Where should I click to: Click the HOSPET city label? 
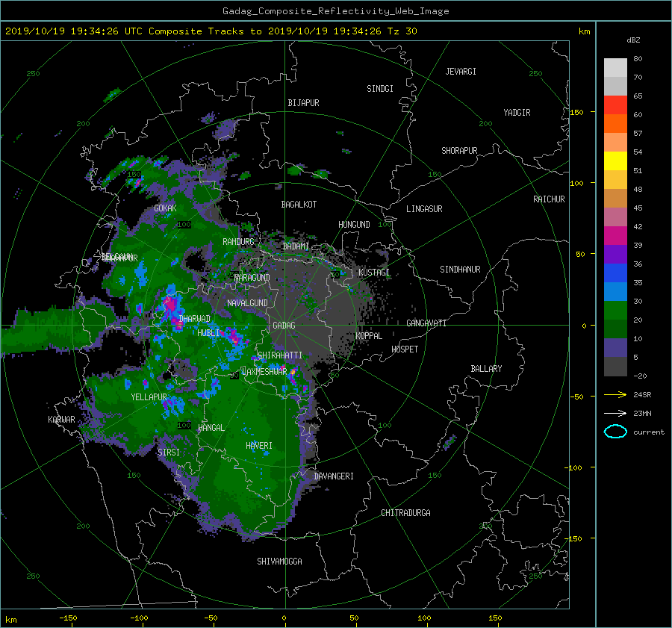point(405,349)
